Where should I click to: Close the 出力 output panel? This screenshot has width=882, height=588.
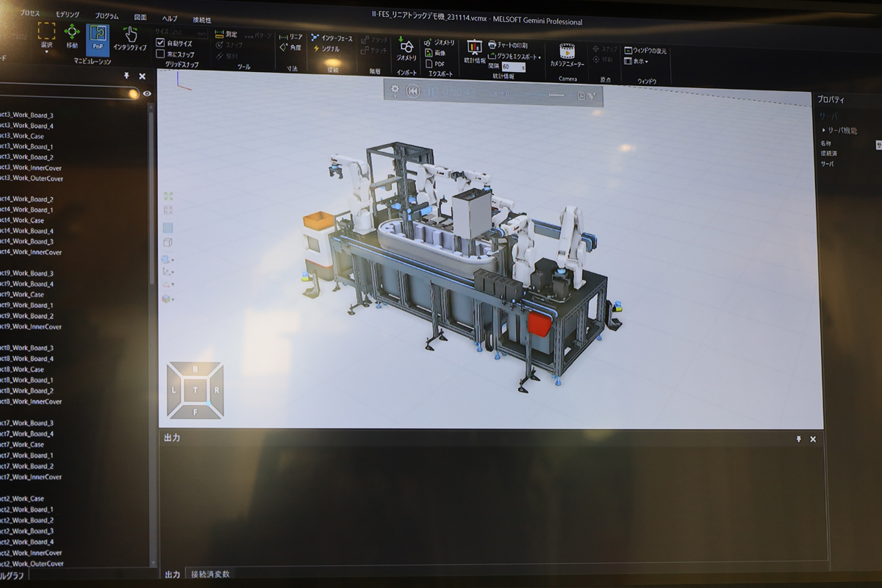point(813,439)
